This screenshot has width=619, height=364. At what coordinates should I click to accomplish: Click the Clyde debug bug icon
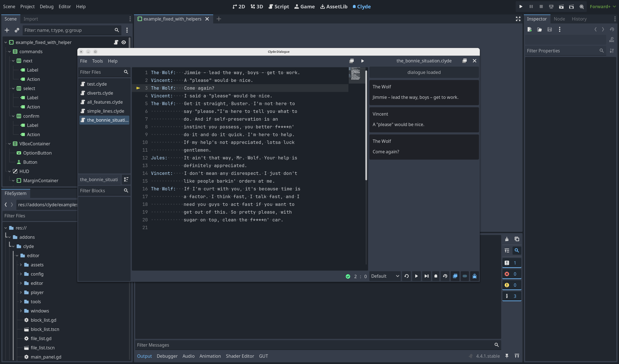point(474,276)
